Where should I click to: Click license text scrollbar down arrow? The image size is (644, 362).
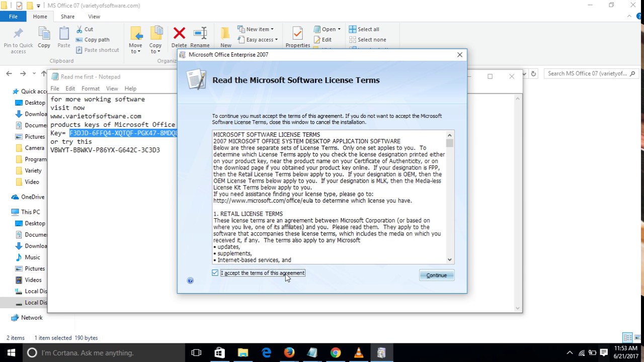pyautogui.click(x=450, y=260)
